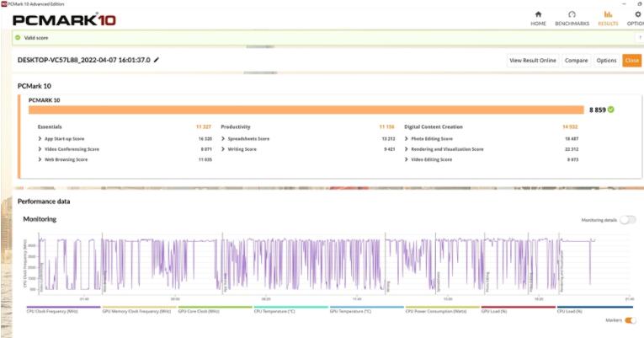Toggle the Markers switch

pyautogui.click(x=631, y=320)
